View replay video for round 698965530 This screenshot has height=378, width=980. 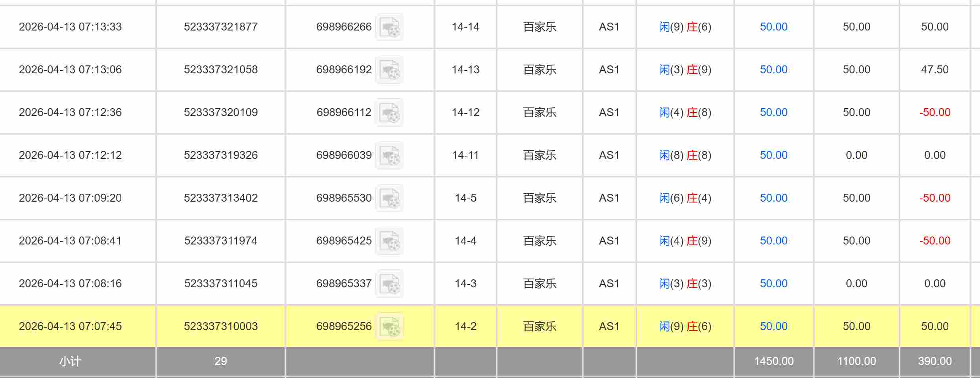389,198
